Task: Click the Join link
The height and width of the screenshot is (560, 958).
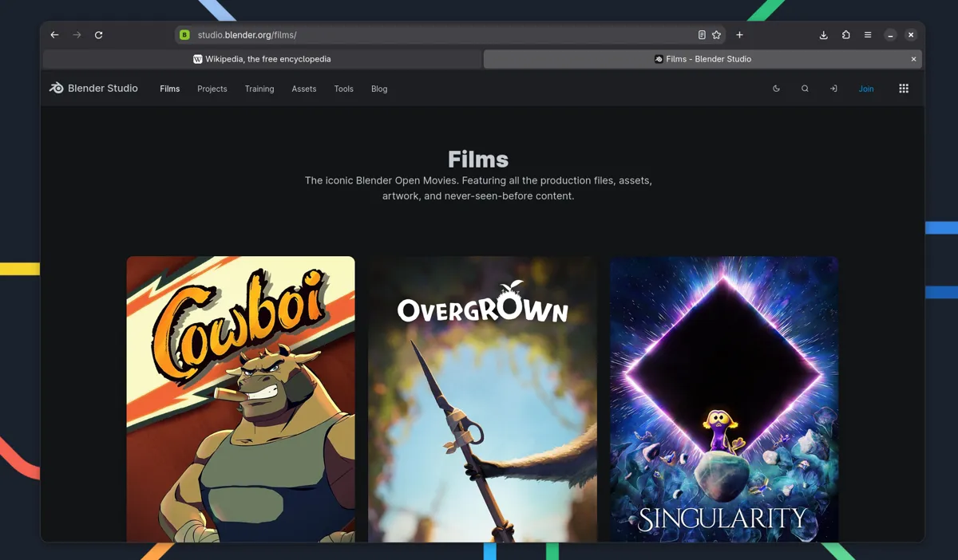Action: click(866, 89)
